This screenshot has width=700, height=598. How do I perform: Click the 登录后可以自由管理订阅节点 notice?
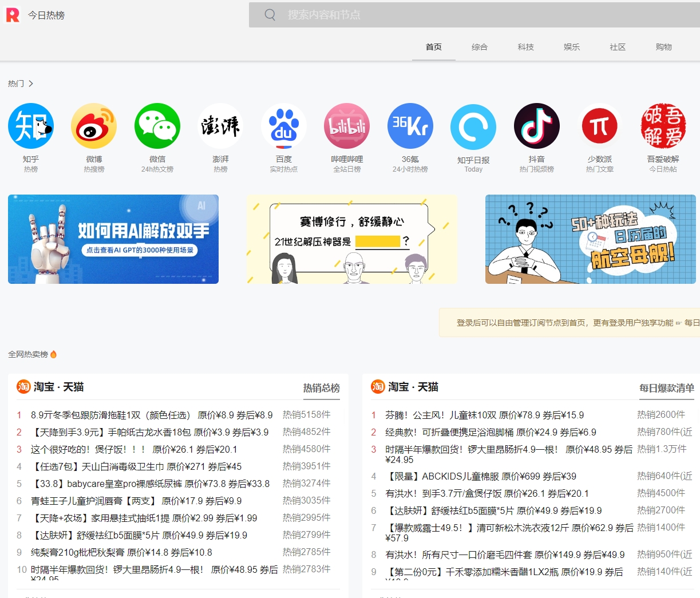coord(570,323)
